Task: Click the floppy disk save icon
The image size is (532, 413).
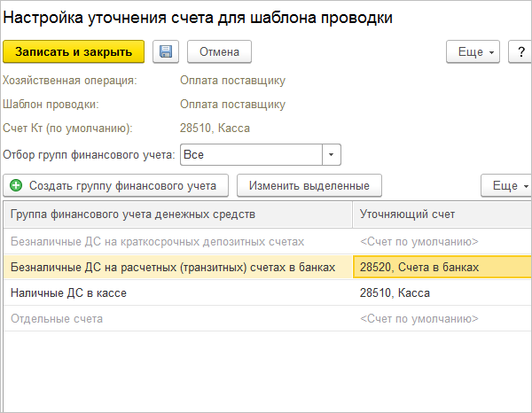Action: tap(166, 52)
